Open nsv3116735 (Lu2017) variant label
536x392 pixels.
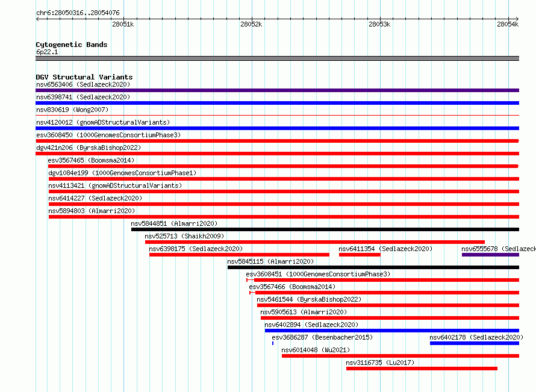pyautogui.click(x=380, y=362)
